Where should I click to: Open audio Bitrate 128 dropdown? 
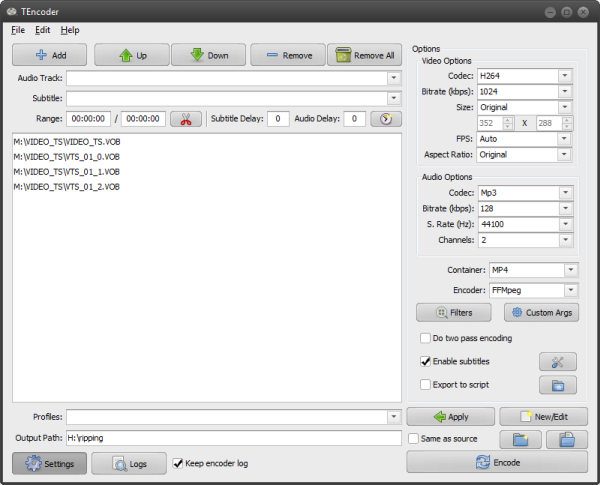coord(566,208)
